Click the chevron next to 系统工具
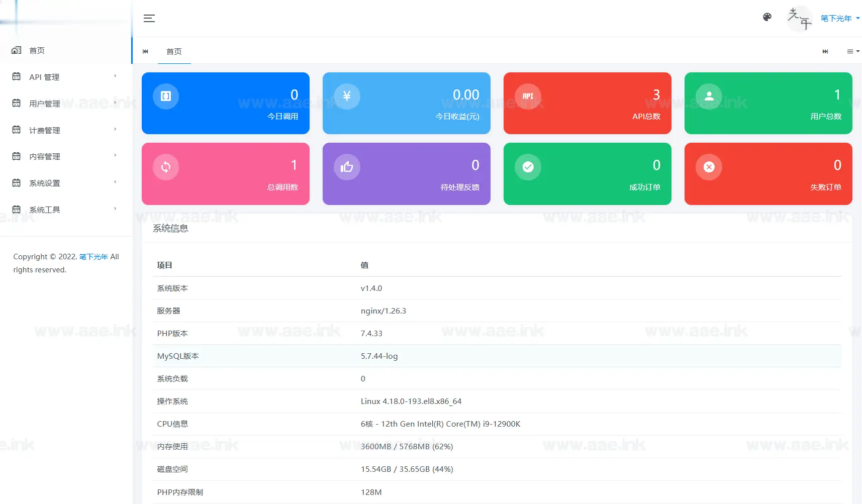Screen dimensions: 862x504 tap(115, 209)
